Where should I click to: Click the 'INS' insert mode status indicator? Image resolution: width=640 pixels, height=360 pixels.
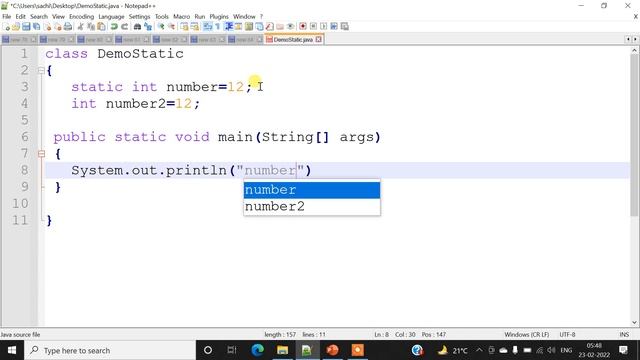(x=624, y=334)
